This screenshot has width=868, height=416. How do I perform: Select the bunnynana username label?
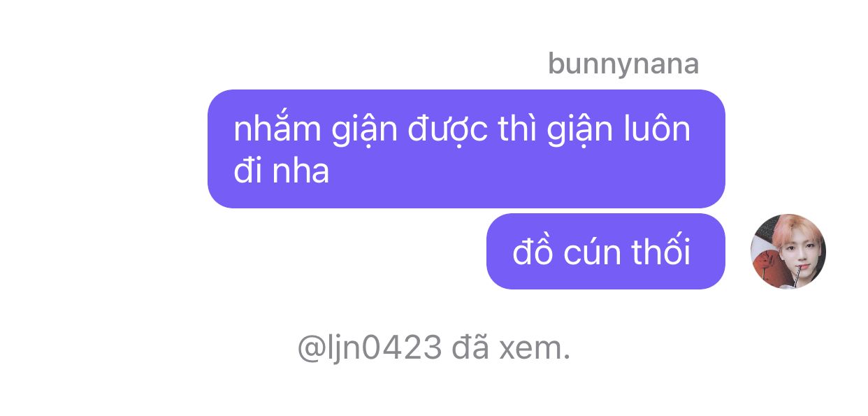point(623,64)
